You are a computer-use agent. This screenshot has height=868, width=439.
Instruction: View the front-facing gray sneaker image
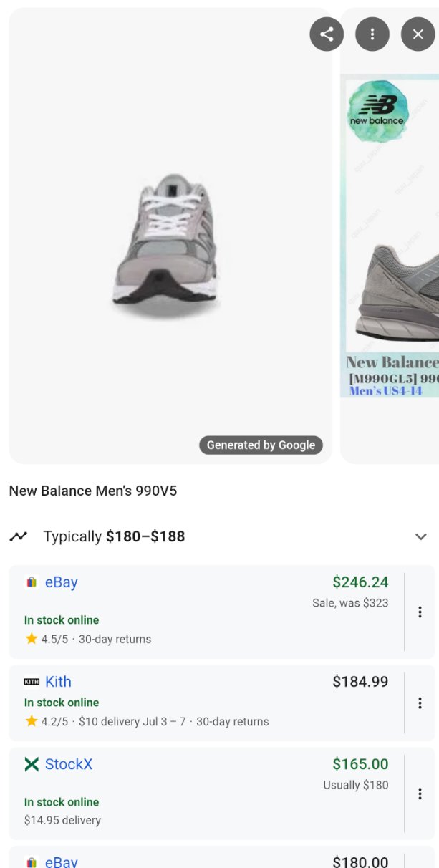[x=165, y=243]
